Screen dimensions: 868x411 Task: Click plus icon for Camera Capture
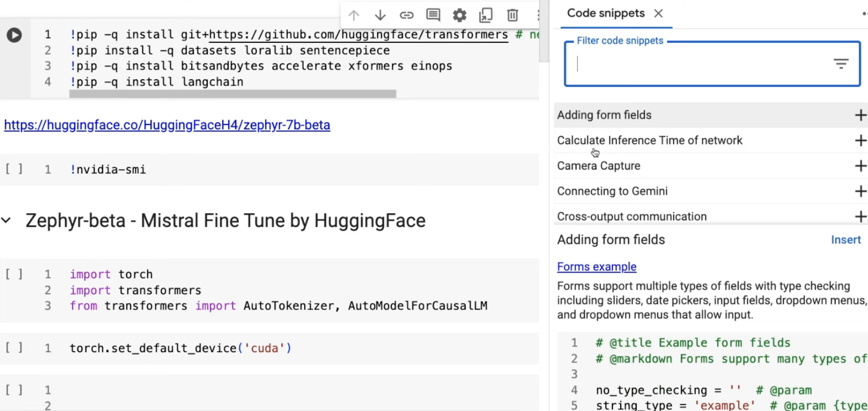point(860,166)
